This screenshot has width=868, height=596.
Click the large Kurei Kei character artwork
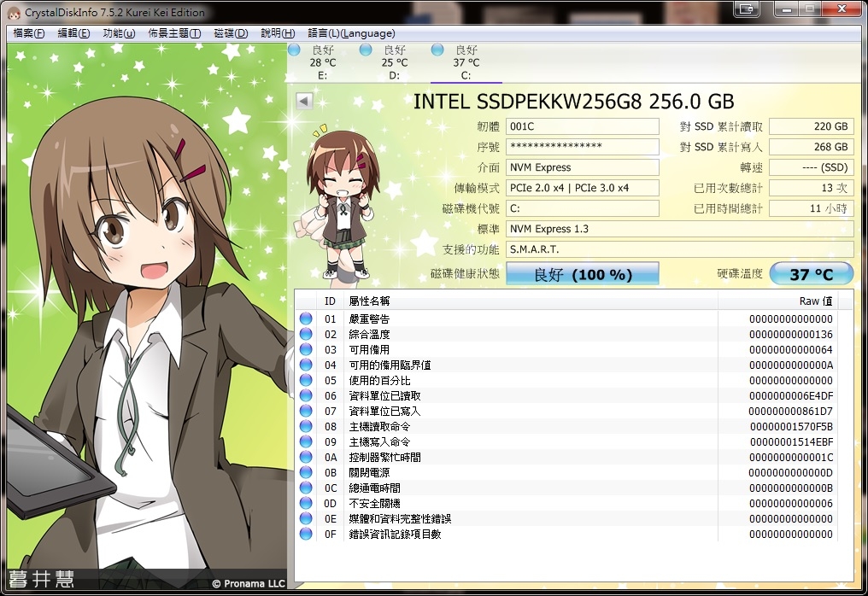click(x=147, y=315)
